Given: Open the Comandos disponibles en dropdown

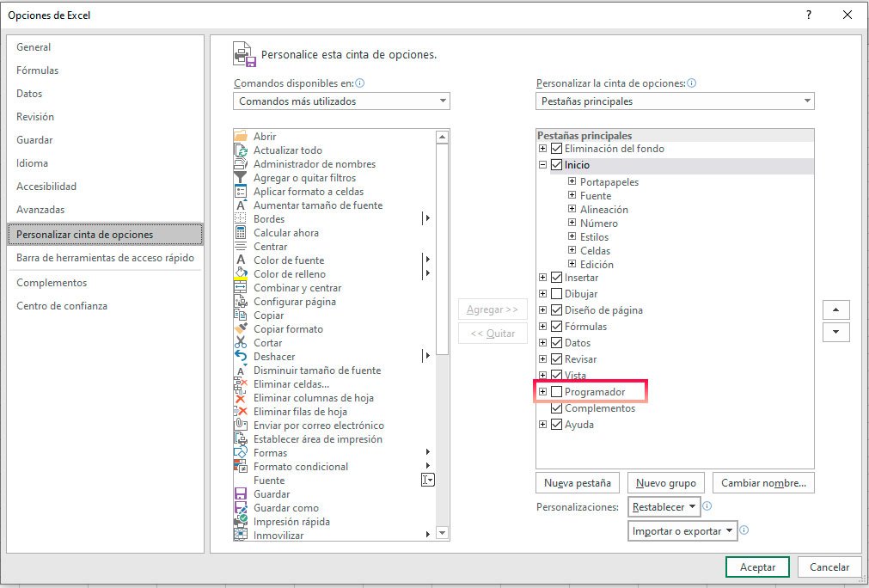Looking at the screenshot, I should 341,101.
